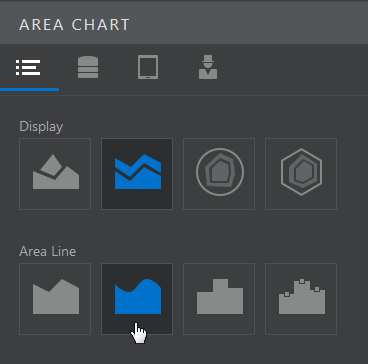Click the Area Line section label
368x364 pixels.
coord(48,251)
